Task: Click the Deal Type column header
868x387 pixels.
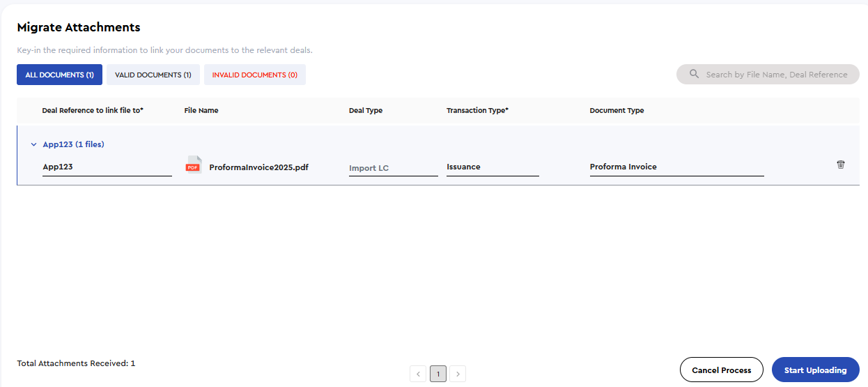Action: tap(366, 110)
